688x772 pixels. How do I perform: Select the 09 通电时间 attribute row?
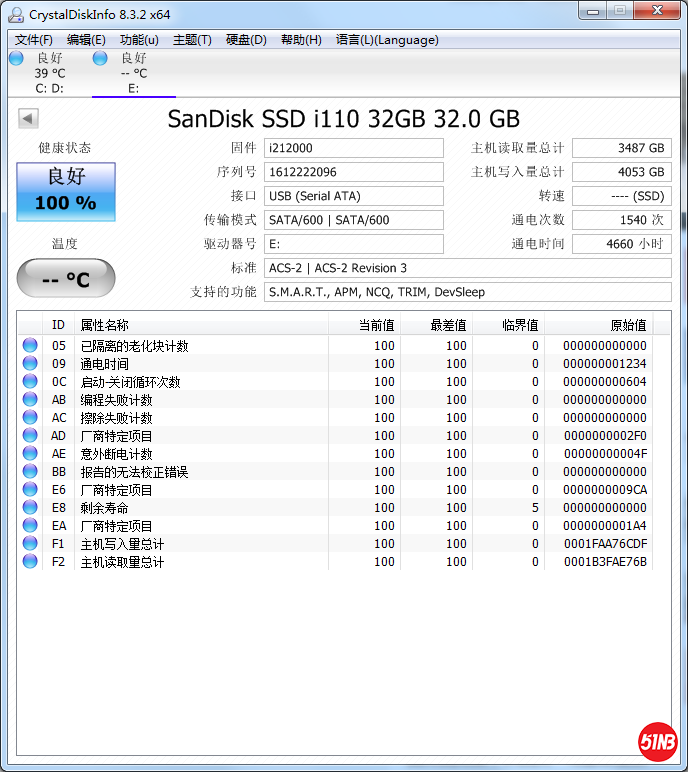(200, 364)
